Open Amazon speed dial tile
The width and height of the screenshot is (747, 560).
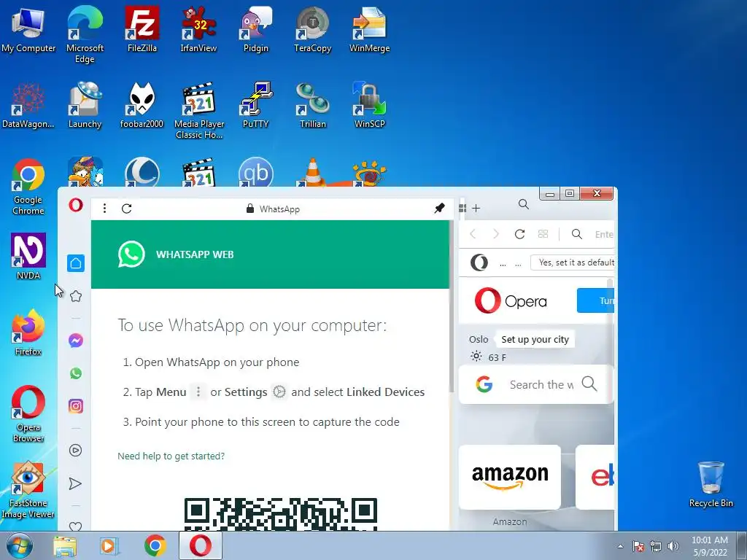510,477
